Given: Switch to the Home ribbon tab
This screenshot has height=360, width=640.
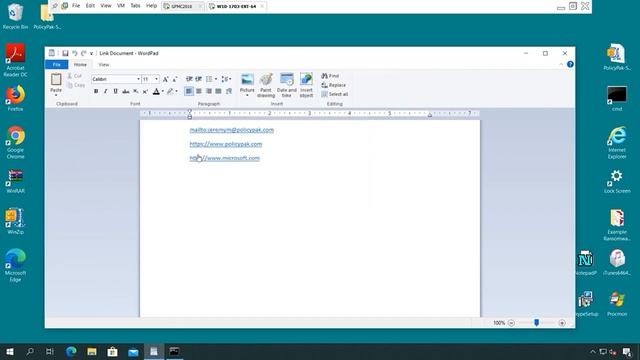Looking at the screenshot, I should (80, 64).
